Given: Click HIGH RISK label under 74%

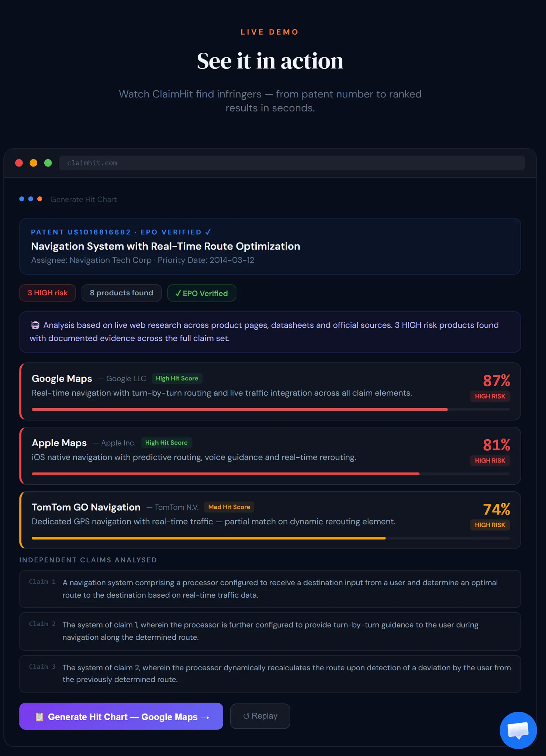Looking at the screenshot, I should point(490,525).
